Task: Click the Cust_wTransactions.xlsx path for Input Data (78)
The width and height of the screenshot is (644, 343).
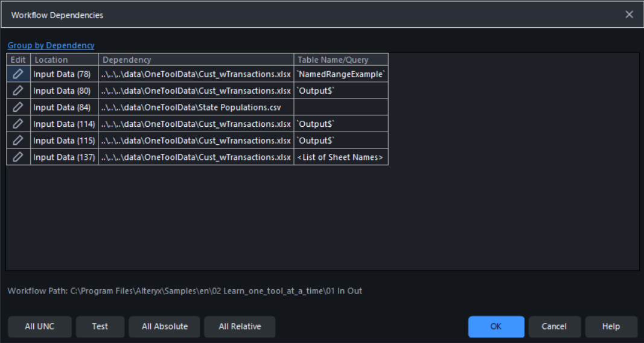Action: click(196, 74)
